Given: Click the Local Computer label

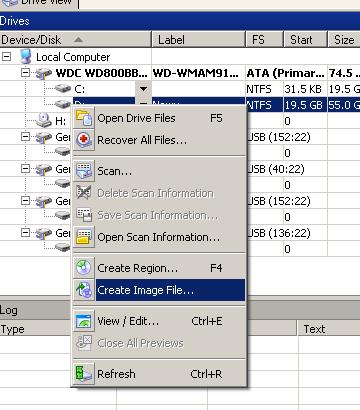Looking at the screenshot, I should click(73, 57).
